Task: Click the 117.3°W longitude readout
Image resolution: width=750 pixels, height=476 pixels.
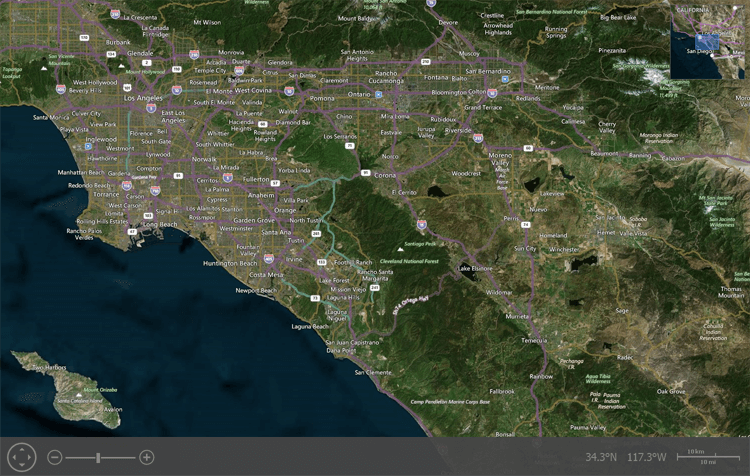Action: click(x=647, y=457)
